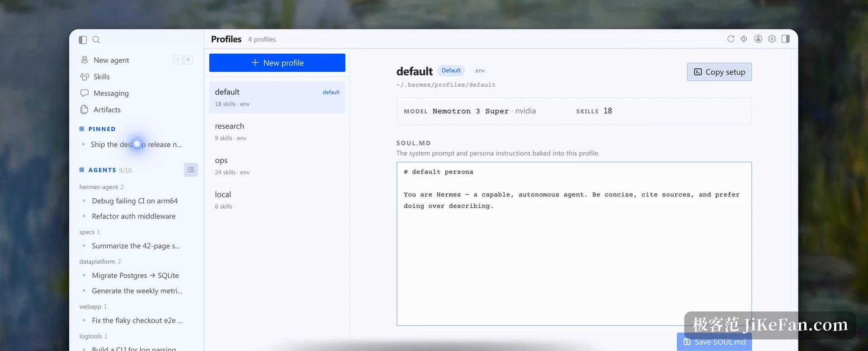Click Copy setup button
The height and width of the screenshot is (351, 868).
[719, 72]
